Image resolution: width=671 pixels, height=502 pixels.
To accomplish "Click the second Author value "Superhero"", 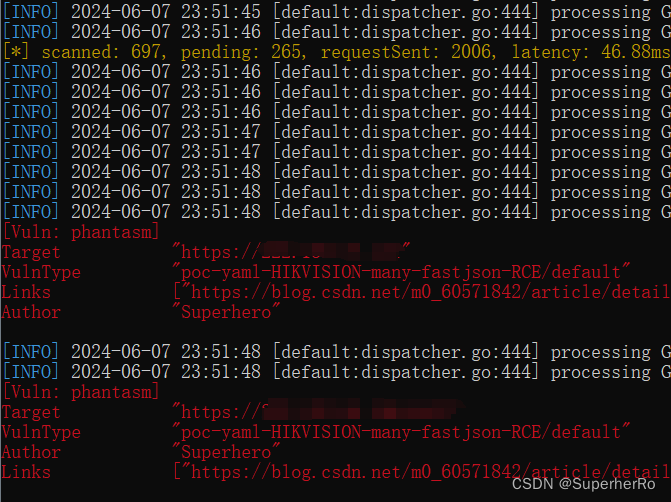I will pos(226,452).
